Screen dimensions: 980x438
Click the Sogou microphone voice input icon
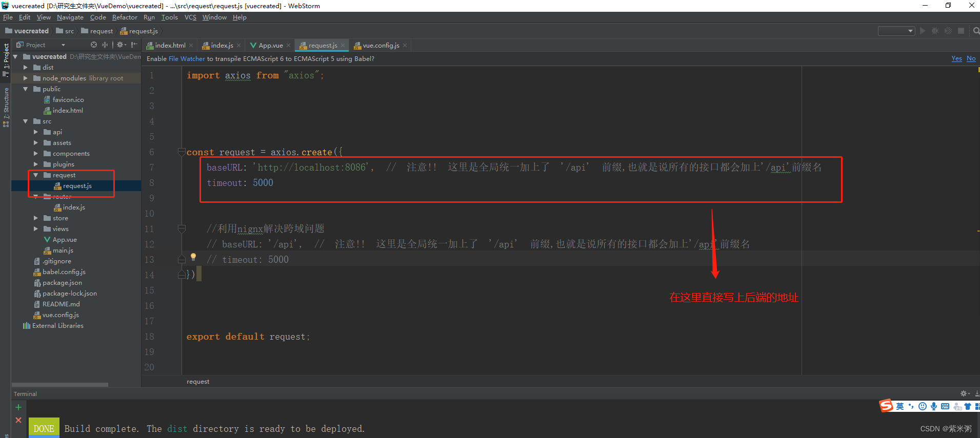point(934,406)
